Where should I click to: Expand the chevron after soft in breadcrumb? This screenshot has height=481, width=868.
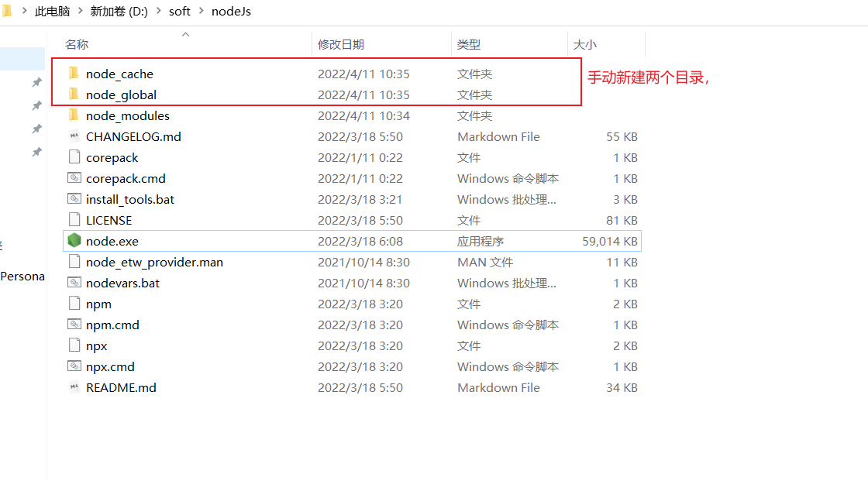(x=201, y=11)
